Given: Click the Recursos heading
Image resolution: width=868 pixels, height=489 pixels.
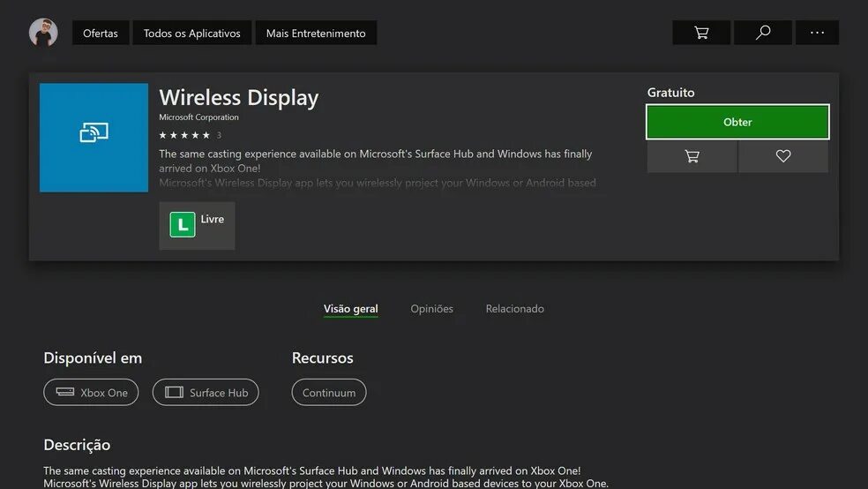Looking at the screenshot, I should (323, 357).
